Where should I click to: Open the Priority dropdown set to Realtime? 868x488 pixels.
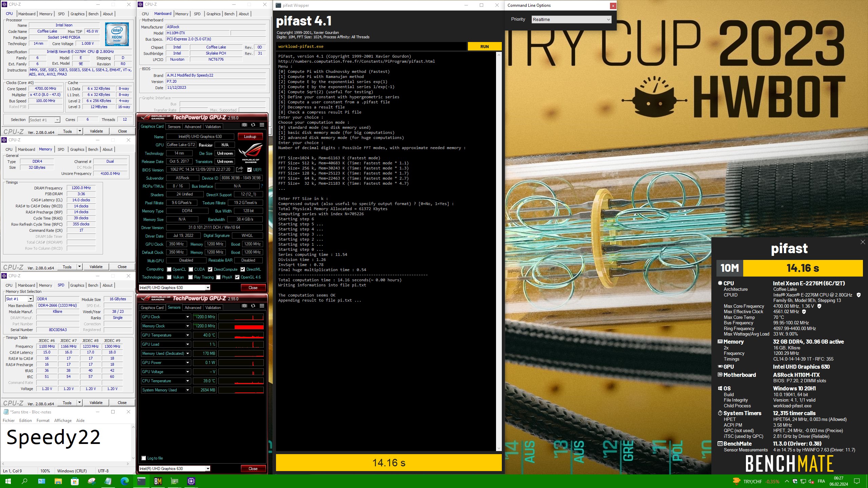[x=571, y=19]
